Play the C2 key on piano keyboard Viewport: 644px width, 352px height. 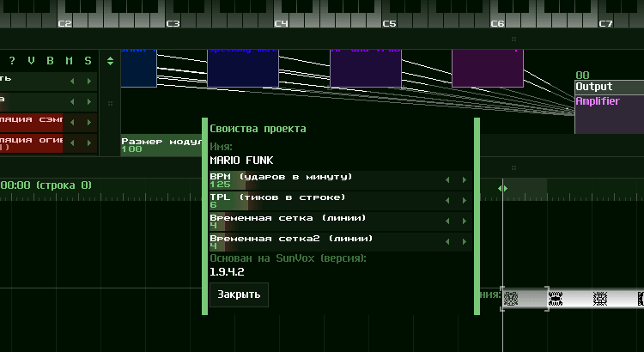[x=64, y=21]
